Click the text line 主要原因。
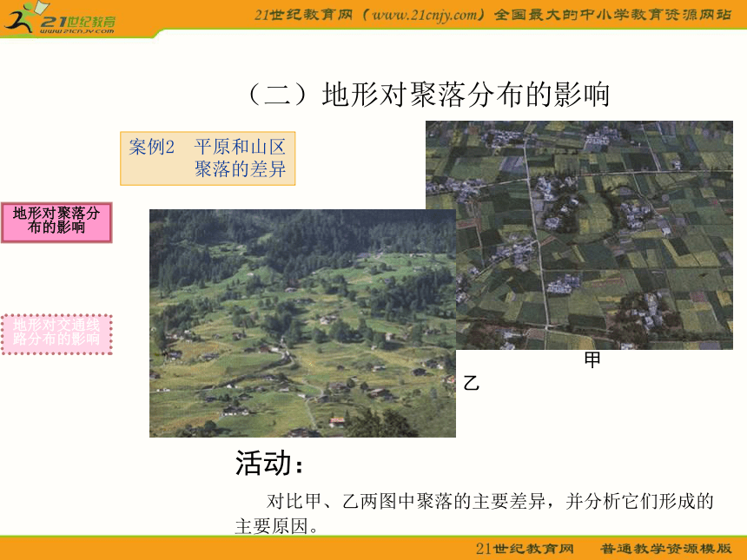 click(x=277, y=527)
